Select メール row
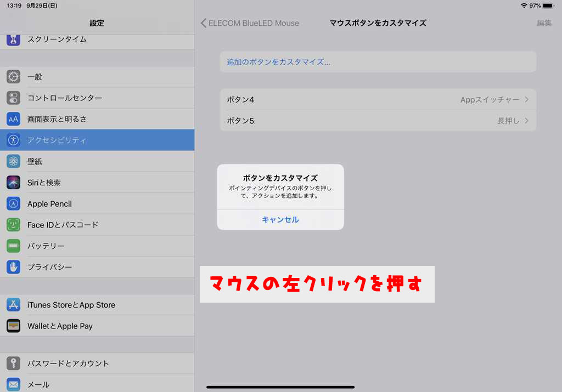The image size is (562, 392). [97, 384]
